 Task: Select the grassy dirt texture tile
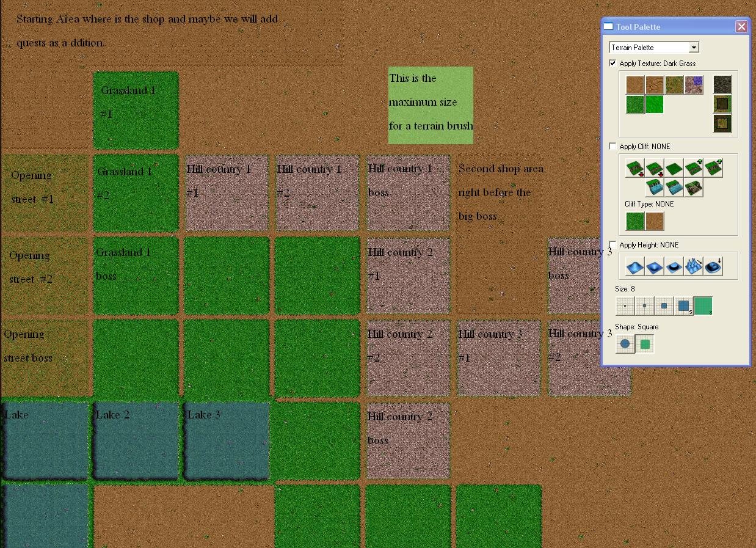674,85
